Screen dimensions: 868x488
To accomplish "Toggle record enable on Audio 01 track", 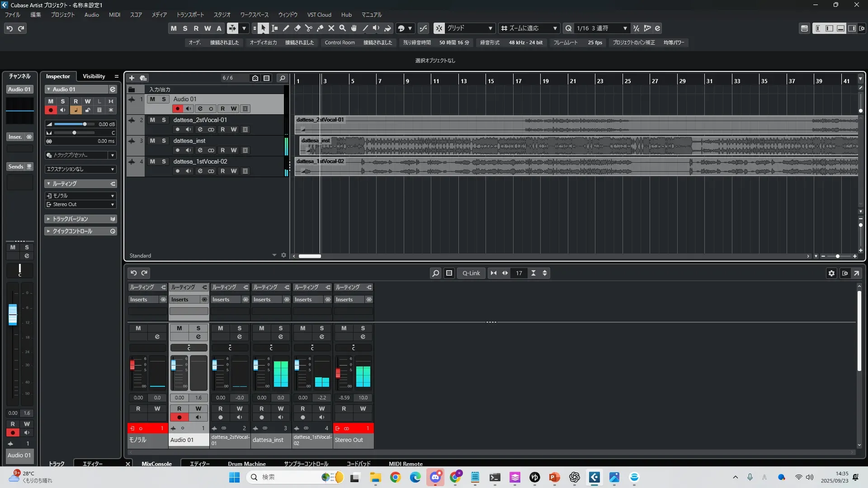I will (177, 109).
